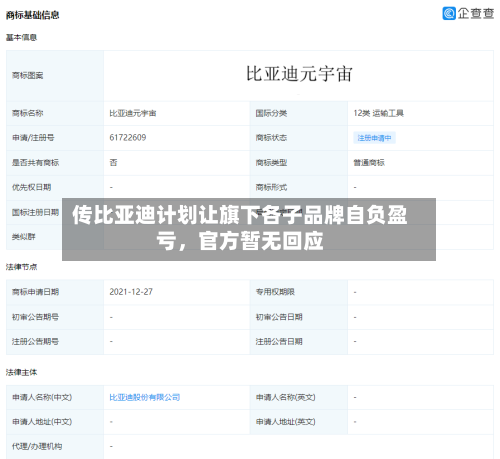Click the 国际分类 label

pyautogui.click(x=271, y=113)
